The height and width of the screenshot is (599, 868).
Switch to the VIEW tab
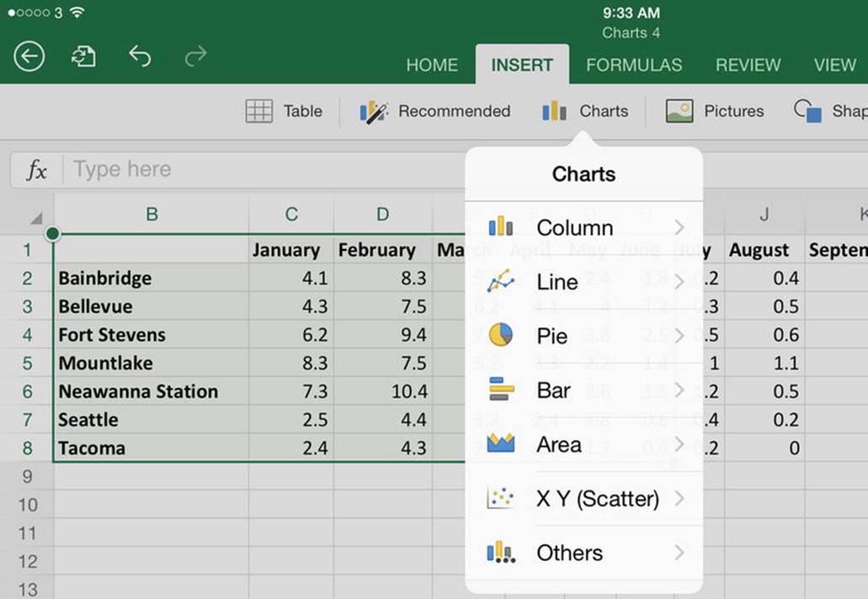click(x=835, y=66)
